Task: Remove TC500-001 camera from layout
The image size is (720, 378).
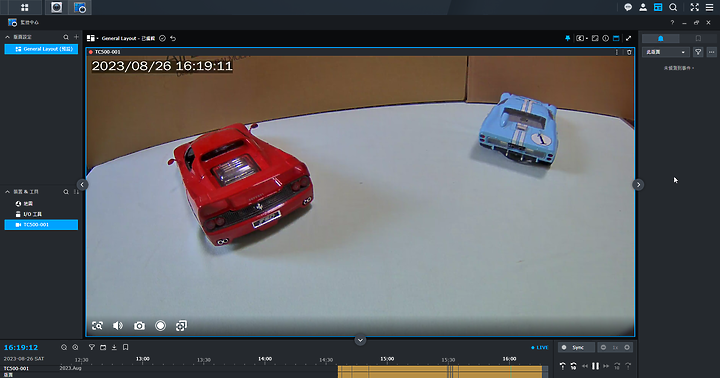Action: click(x=629, y=52)
